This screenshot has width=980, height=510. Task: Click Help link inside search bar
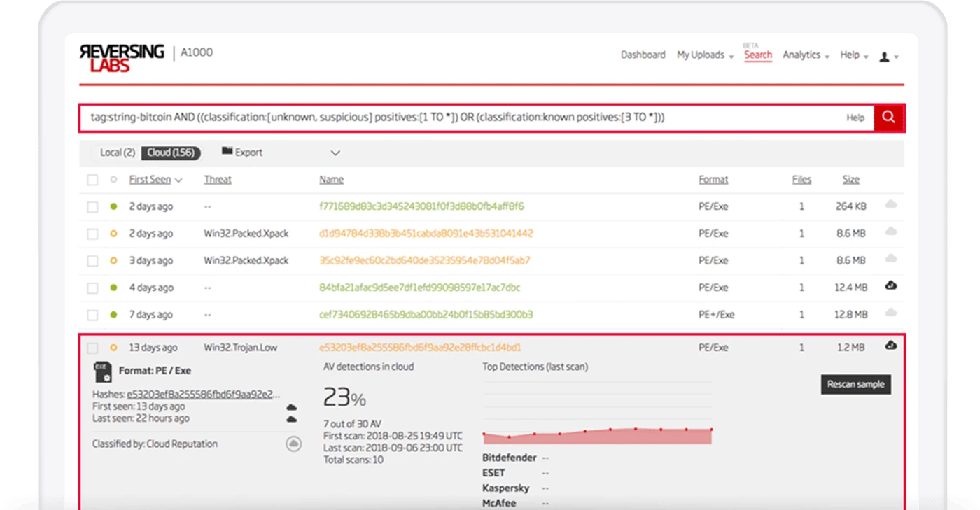point(855,118)
